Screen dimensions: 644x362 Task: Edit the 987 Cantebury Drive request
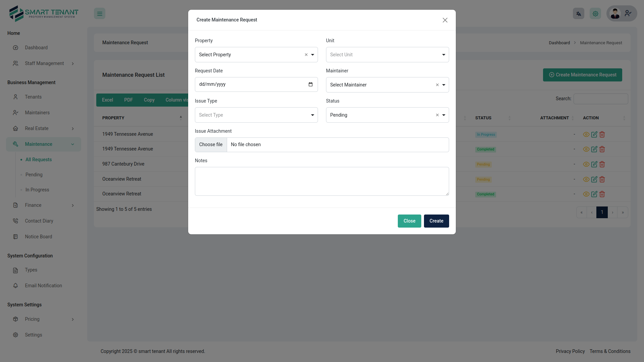pos(594,164)
